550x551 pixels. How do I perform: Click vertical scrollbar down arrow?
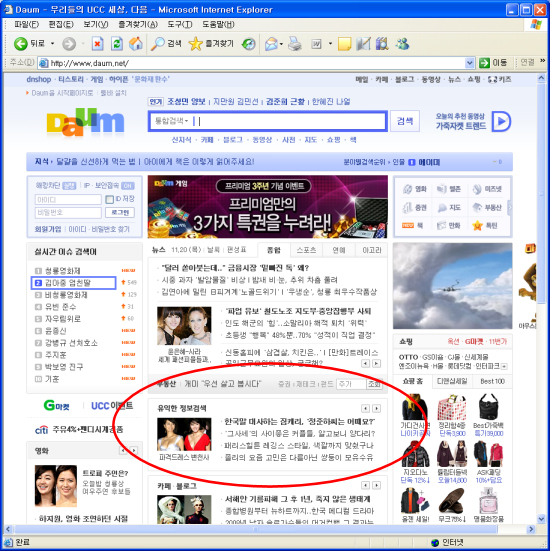click(541, 519)
